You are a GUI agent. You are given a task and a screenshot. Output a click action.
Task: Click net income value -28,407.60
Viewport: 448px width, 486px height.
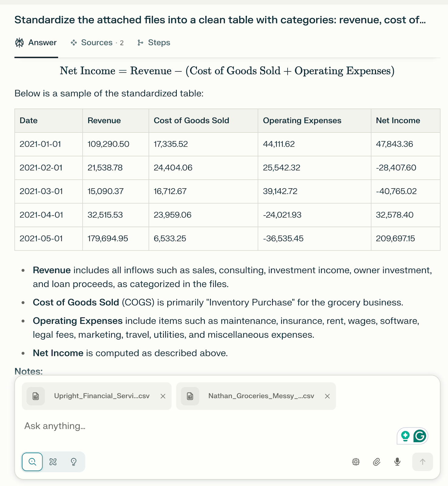point(396,168)
